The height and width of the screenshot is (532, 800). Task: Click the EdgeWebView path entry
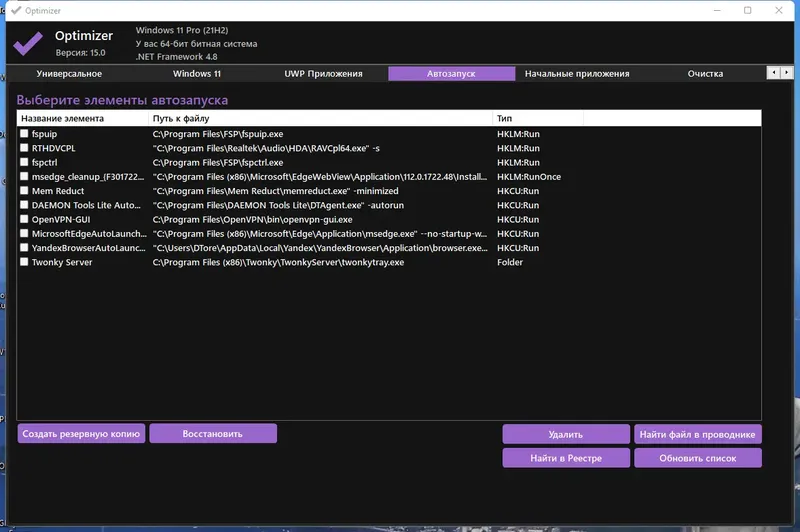coord(320,176)
